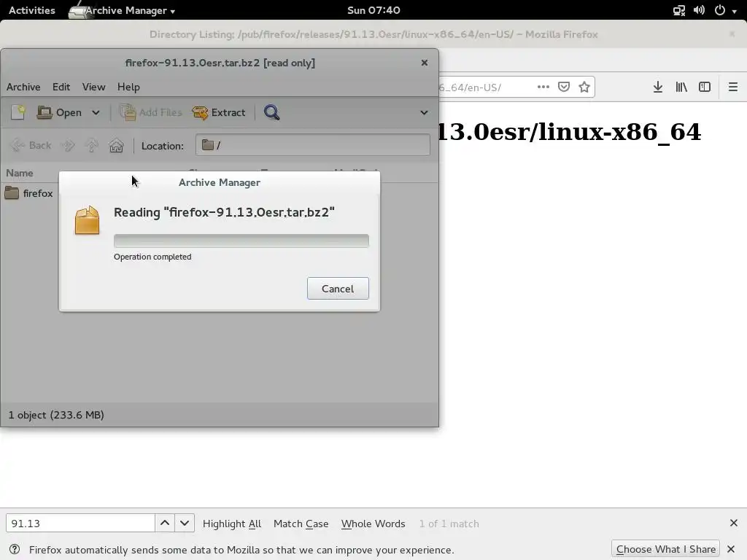Go up one folder level
The image size is (747, 560).
(91, 145)
